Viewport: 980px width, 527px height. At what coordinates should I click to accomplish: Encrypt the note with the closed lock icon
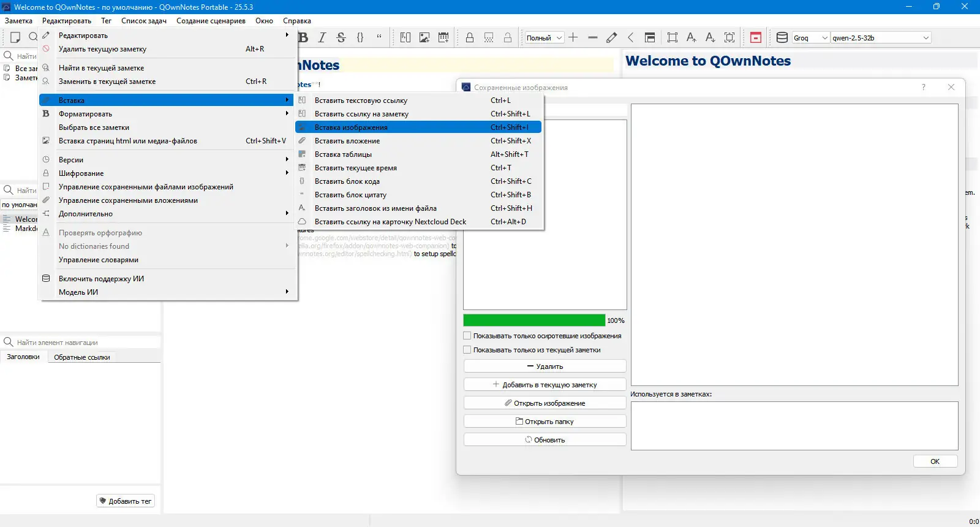pyautogui.click(x=470, y=37)
